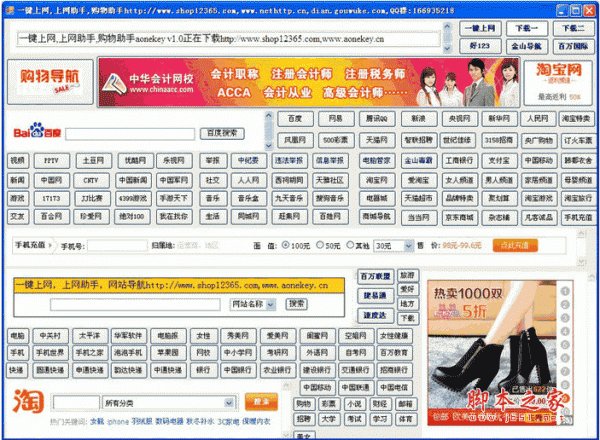
Task: Open the 当当网 button
Action: [x=419, y=218]
